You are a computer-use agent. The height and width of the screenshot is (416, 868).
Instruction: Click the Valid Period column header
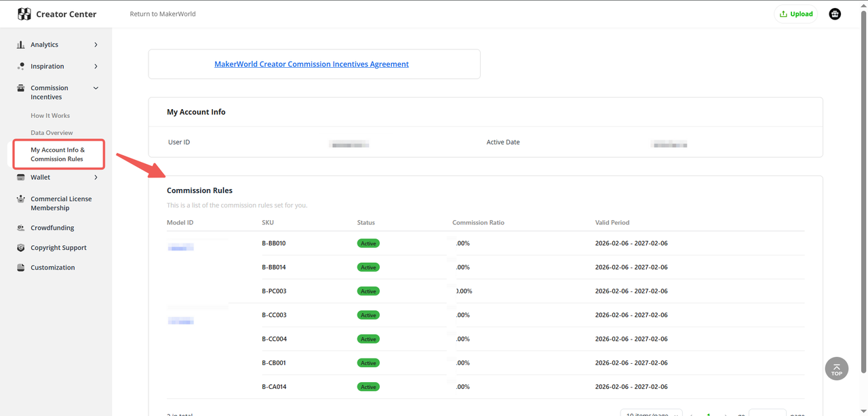point(612,222)
